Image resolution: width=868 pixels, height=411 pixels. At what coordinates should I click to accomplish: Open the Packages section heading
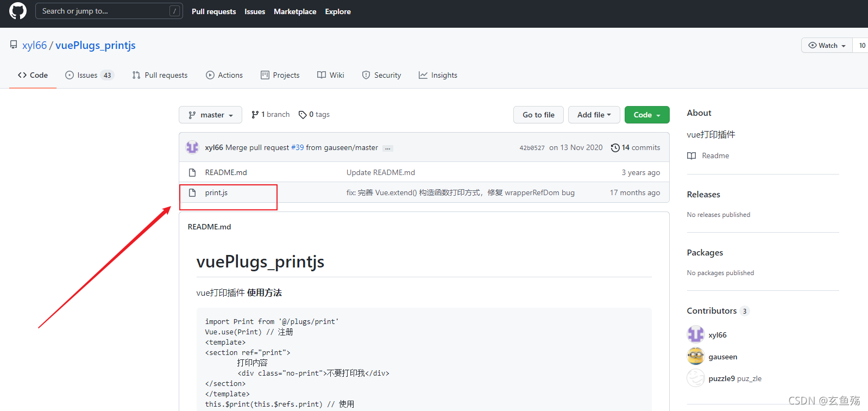[x=705, y=252]
